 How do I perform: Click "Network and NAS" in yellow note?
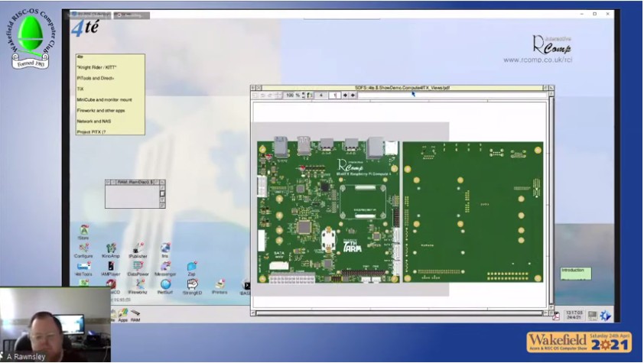[x=94, y=121]
